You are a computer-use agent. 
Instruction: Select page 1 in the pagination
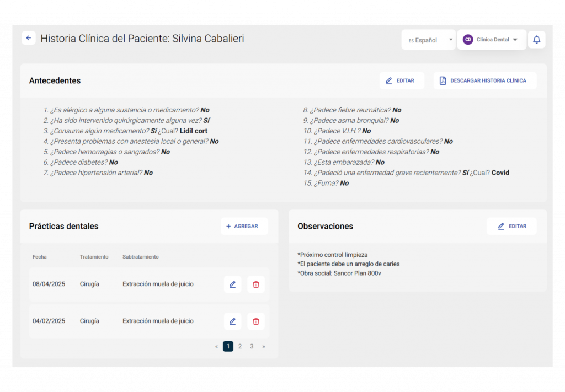click(x=228, y=346)
